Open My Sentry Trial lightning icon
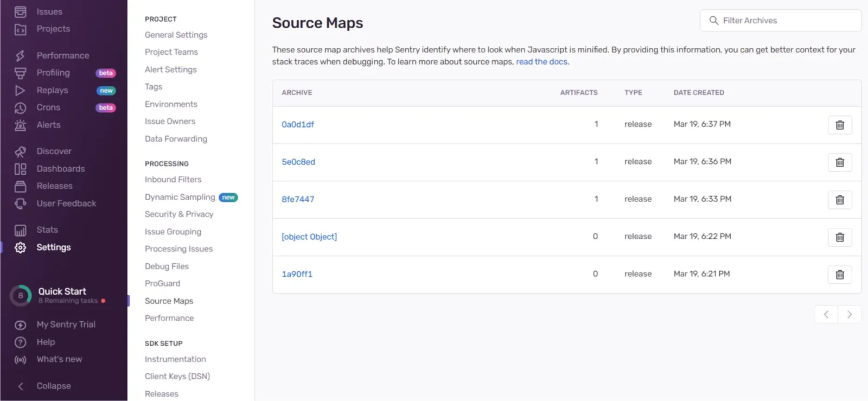 click(x=20, y=324)
